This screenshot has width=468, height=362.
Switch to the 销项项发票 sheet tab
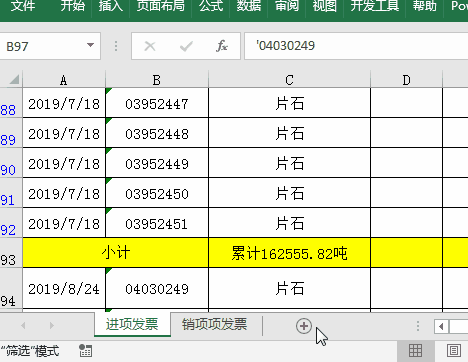click(x=214, y=324)
